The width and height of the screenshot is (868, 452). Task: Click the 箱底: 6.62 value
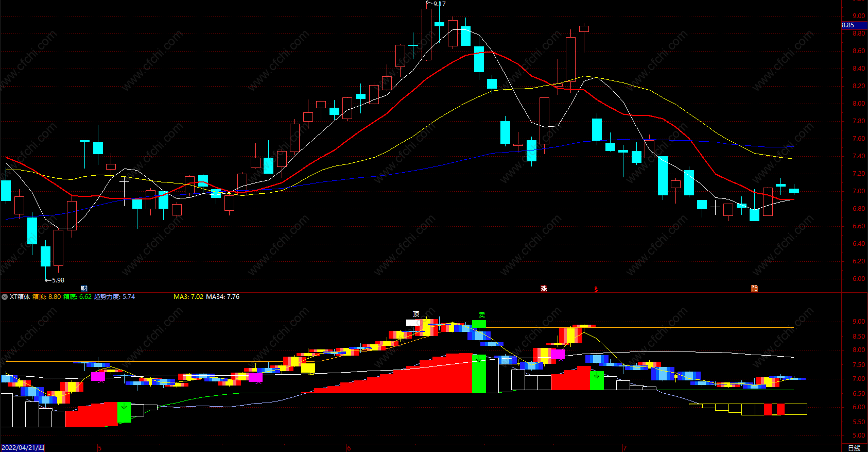(78, 297)
